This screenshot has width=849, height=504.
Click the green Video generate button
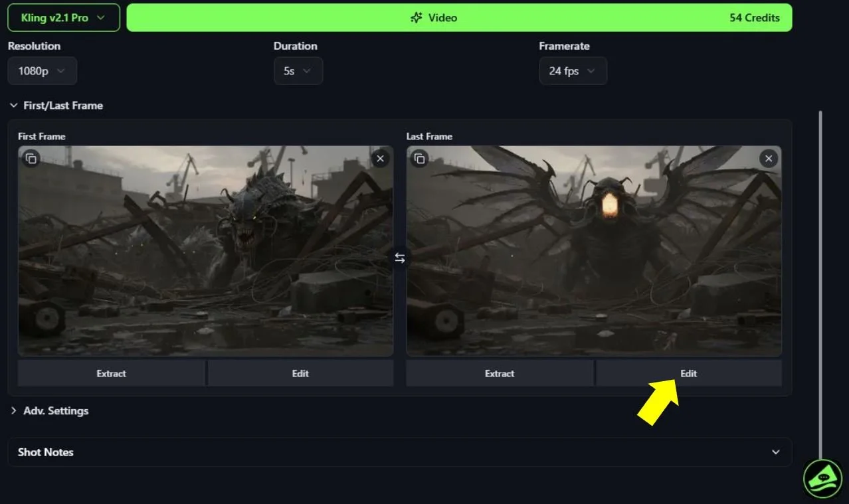(x=459, y=18)
